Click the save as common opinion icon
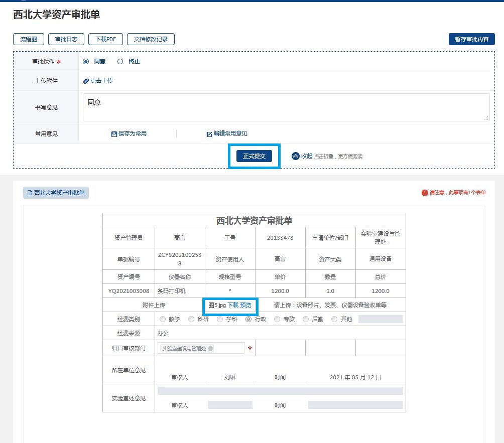Viewport: 504px width, 443px height. (114, 134)
